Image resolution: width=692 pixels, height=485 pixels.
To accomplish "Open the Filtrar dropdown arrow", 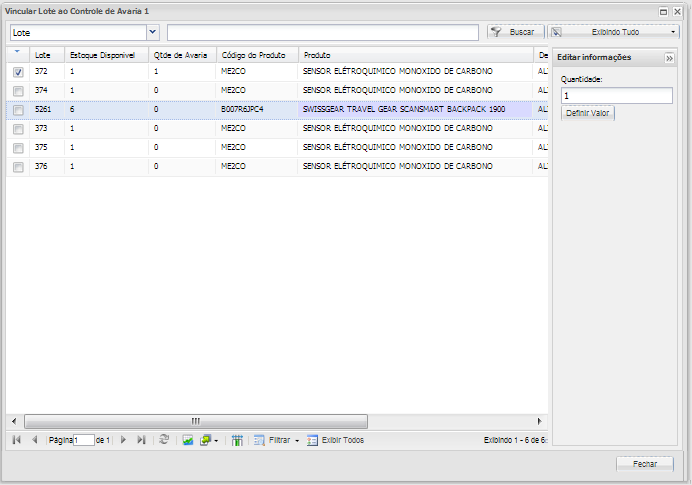I will 297,441.
